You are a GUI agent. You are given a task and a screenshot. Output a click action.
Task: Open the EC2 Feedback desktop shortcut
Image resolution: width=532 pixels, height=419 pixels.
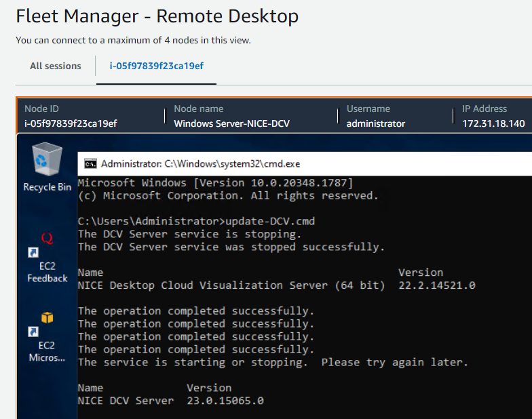tap(47, 258)
